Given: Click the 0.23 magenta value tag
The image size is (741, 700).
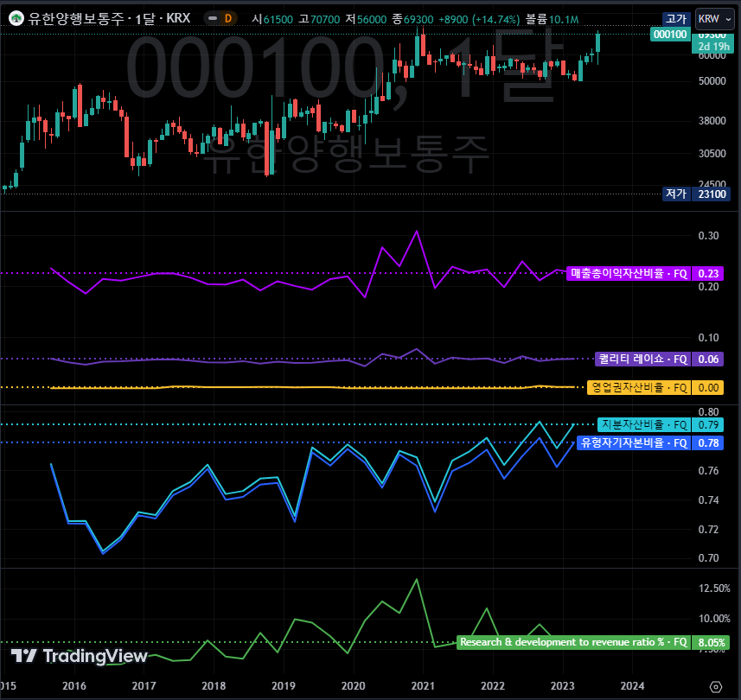Looking at the screenshot, I should (707, 273).
